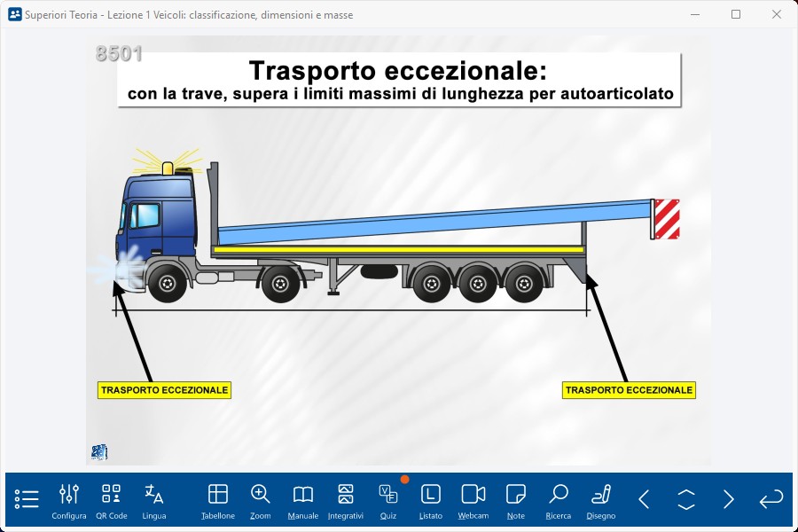The height and width of the screenshot is (532, 798).
Task: Open the Note panel
Action: [x=516, y=500]
